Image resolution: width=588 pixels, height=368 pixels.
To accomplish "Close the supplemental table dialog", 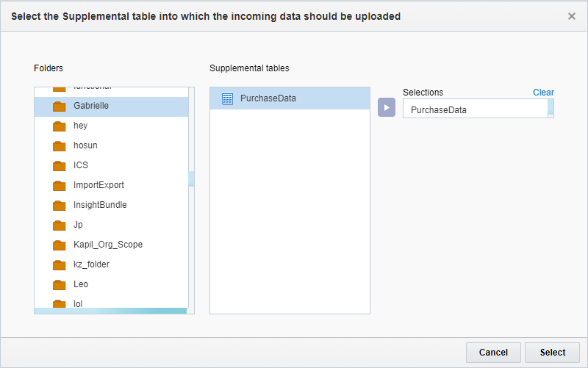I will 572,16.
